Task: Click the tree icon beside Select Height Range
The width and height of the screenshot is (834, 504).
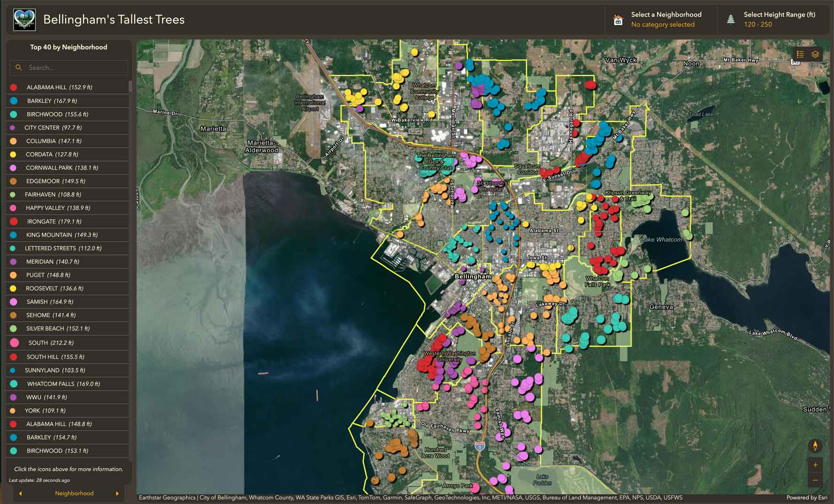Action: [x=730, y=19]
